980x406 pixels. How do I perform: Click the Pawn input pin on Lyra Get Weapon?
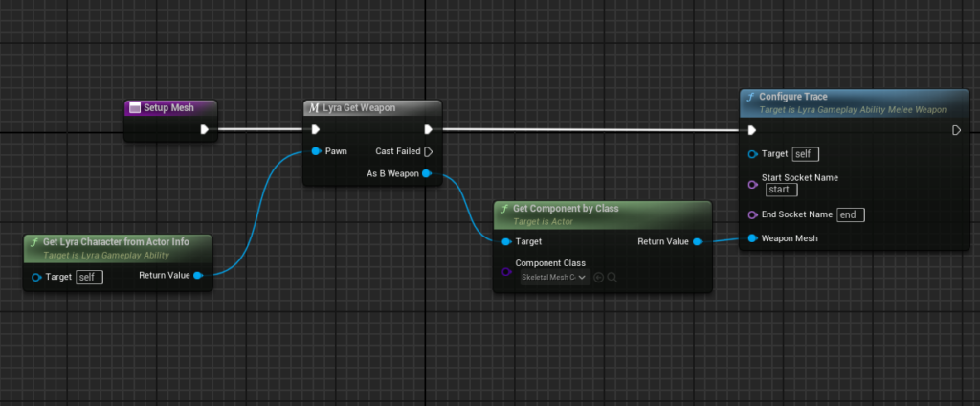click(315, 151)
